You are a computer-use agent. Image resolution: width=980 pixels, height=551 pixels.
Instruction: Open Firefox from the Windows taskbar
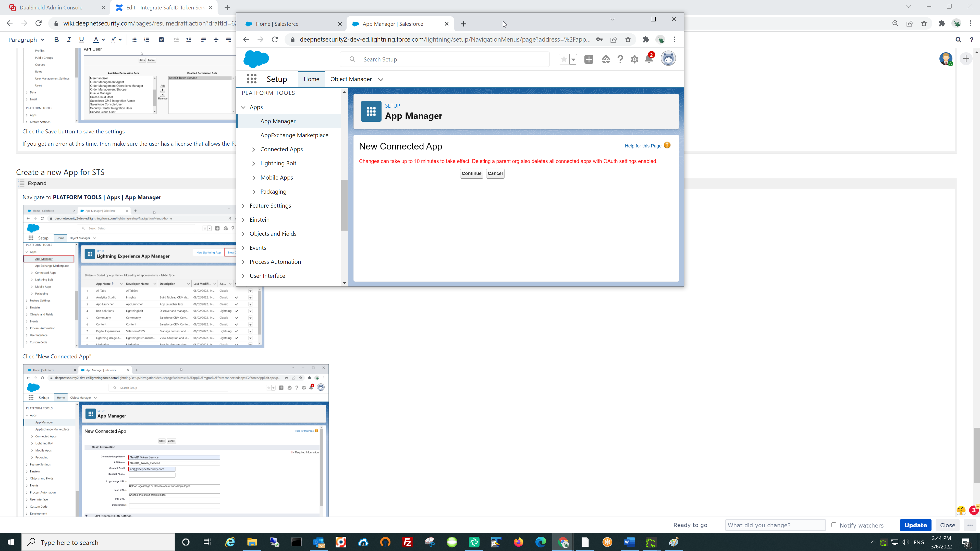coord(519,542)
